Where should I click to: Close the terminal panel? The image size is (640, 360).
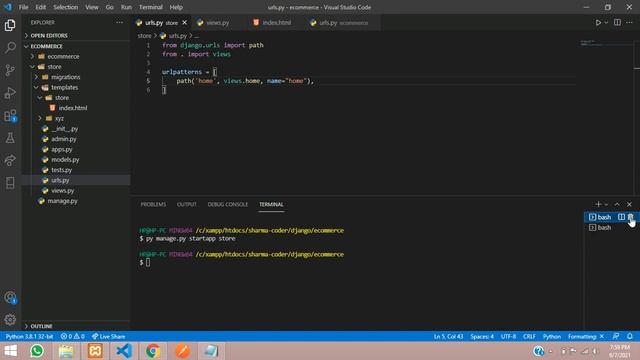629,204
